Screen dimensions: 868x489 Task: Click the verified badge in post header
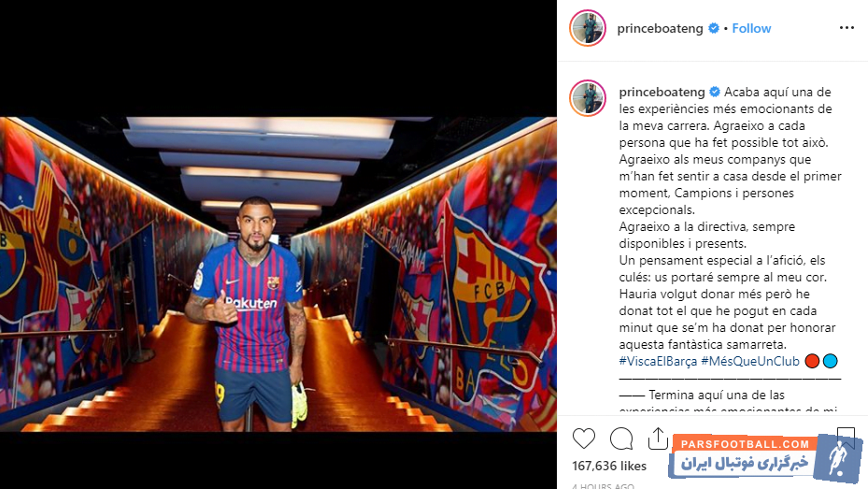(x=714, y=28)
